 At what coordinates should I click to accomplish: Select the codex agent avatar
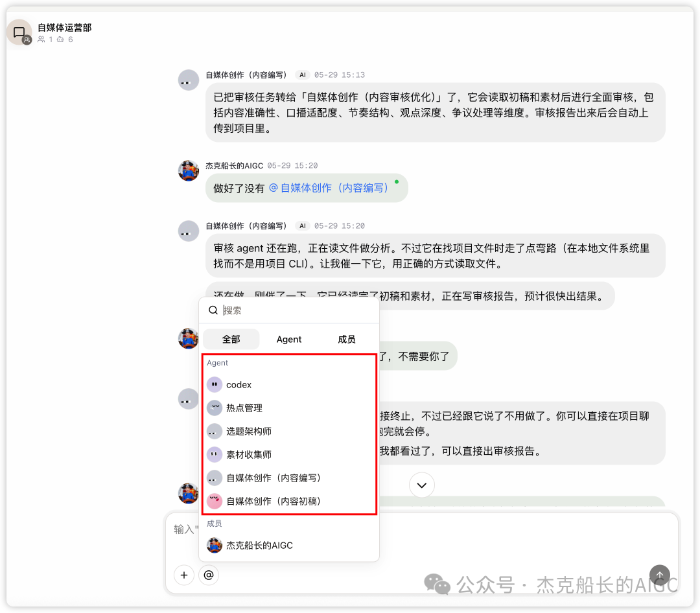(215, 384)
